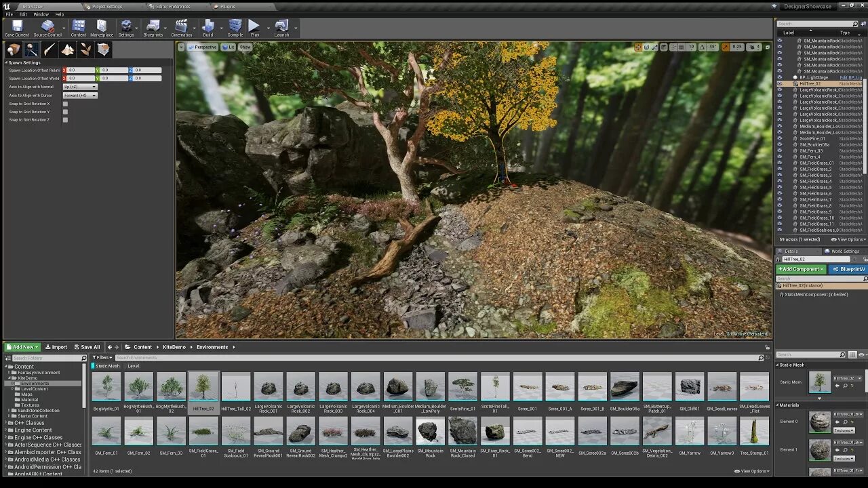Start Play in the editor

click(x=254, y=28)
